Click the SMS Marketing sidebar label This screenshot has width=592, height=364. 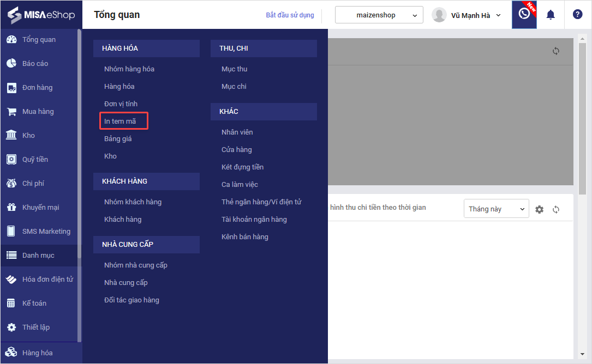46,231
